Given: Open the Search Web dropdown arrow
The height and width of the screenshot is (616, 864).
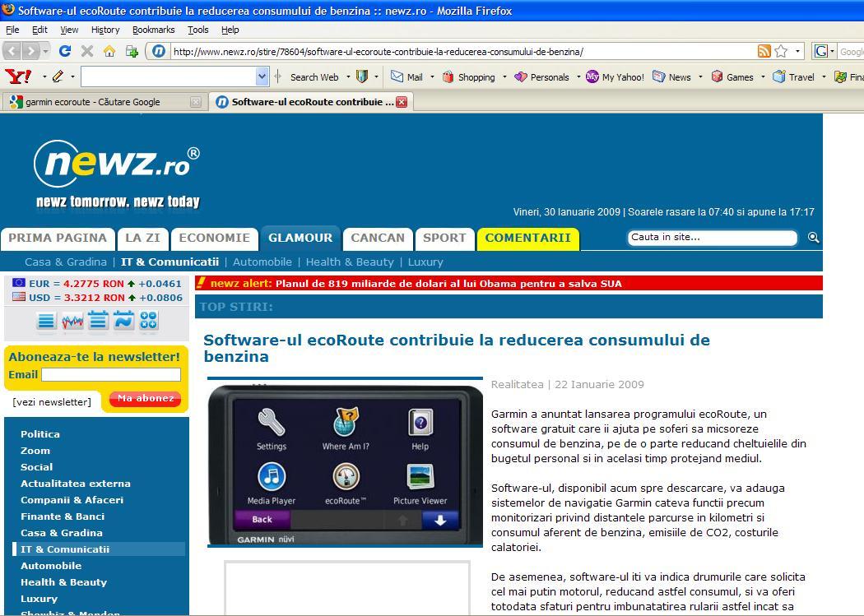Looking at the screenshot, I should click(348, 76).
